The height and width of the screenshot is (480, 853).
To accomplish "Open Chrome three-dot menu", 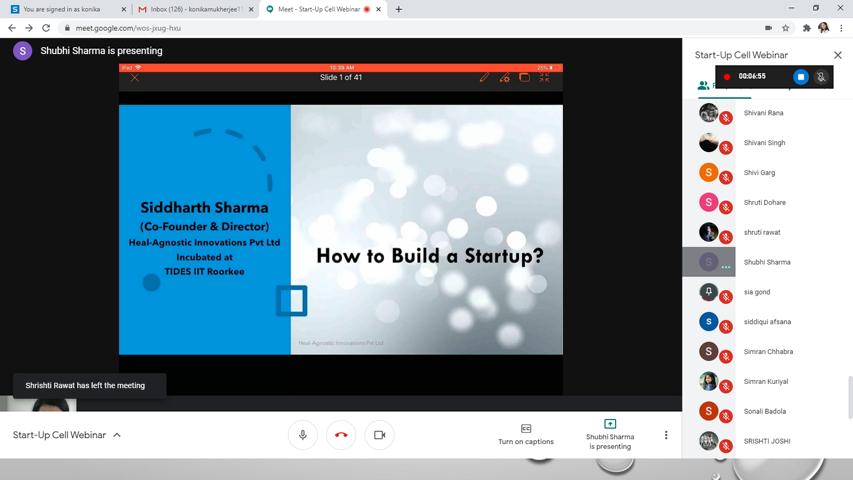I will point(841,28).
